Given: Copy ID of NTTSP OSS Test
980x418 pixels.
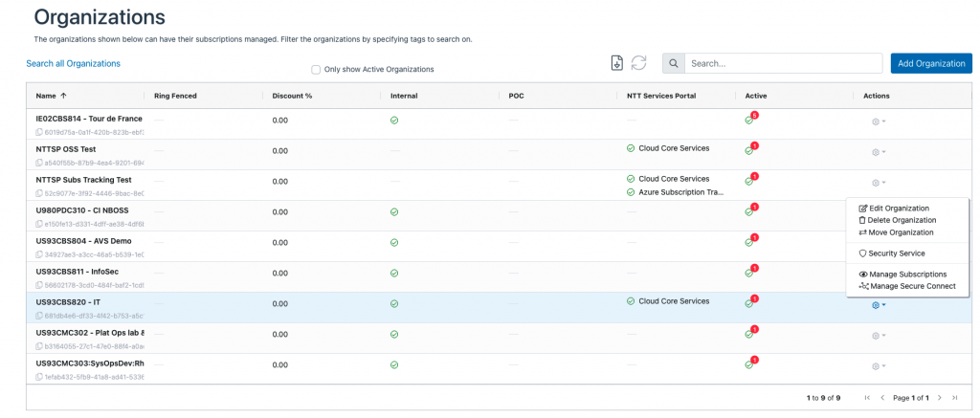Looking at the screenshot, I should pos(39,163).
